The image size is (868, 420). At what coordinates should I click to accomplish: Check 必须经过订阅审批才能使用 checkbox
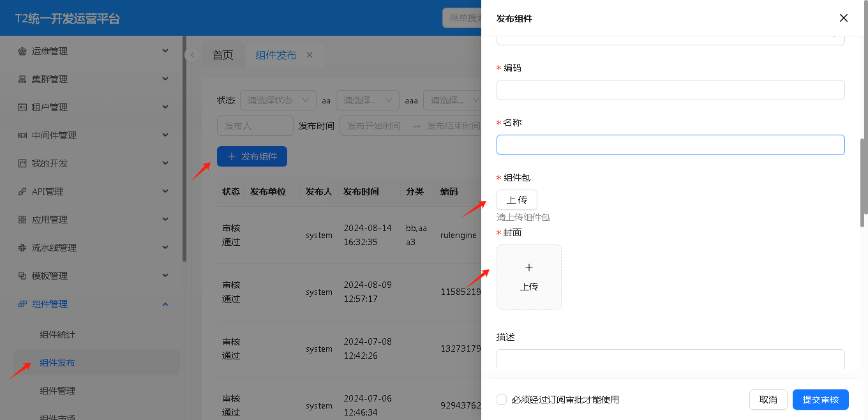[x=502, y=400]
